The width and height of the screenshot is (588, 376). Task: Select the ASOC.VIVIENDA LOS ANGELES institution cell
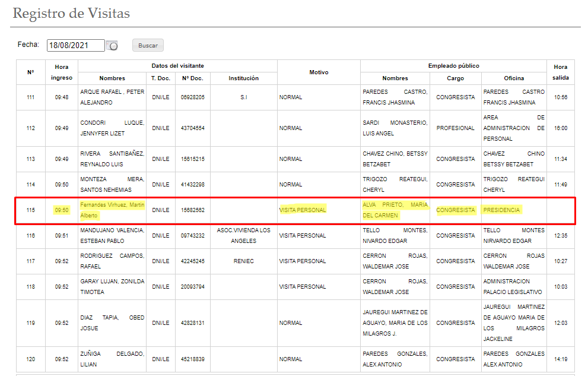(x=243, y=235)
